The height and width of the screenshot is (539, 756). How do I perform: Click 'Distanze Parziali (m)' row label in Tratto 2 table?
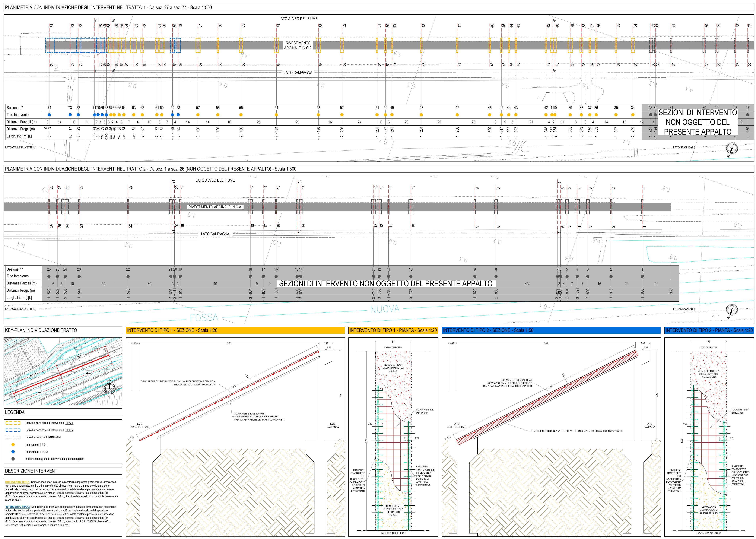pyautogui.click(x=22, y=283)
